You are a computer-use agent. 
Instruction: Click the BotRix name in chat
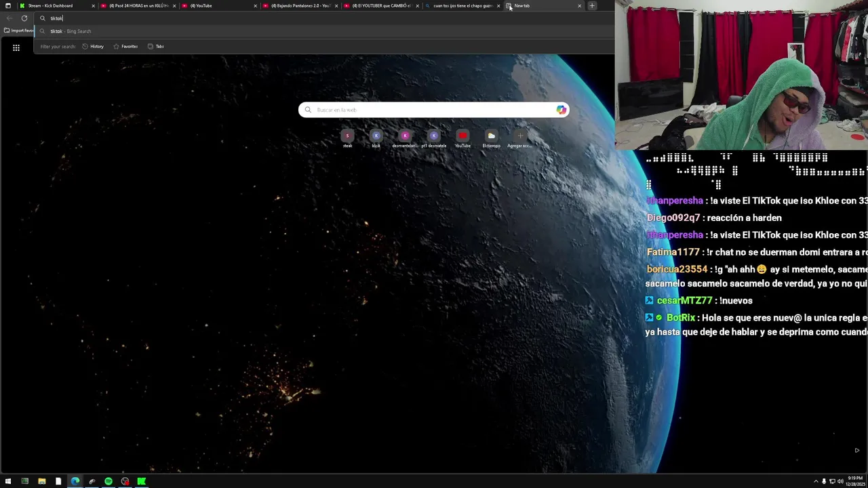pos(681,317)
